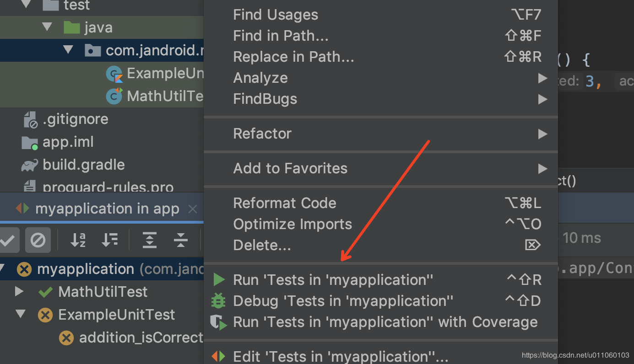This screenshot has height=364, width=634.
Task: Collapse the ExampleUnitTest result node
Action: point(20,314)
